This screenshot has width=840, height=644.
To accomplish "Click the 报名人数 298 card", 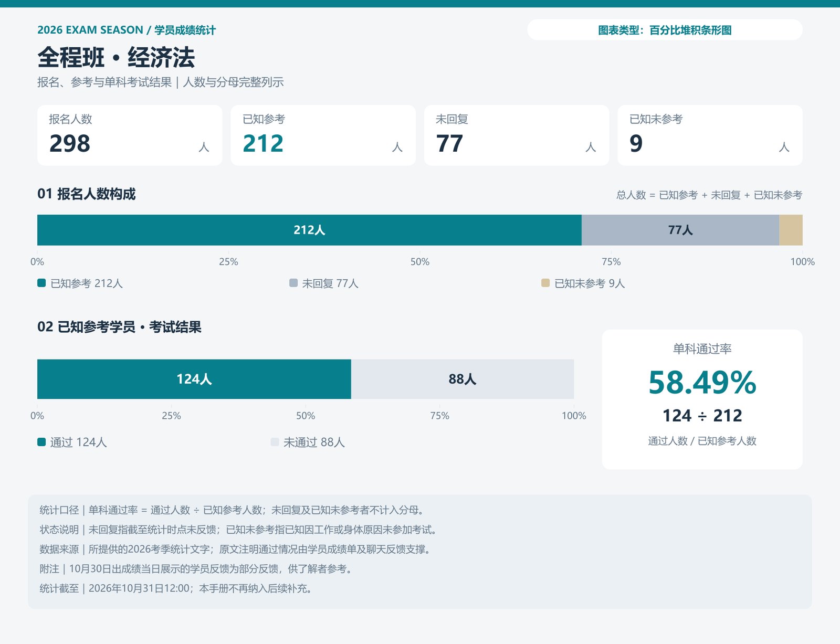I will 130,135.
